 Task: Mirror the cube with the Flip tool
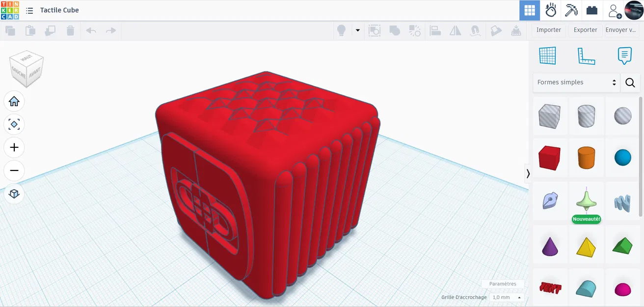(x=455, y=30)
